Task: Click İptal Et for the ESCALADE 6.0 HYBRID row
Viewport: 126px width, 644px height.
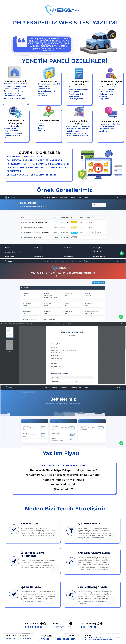Action: tap(90, 222)
